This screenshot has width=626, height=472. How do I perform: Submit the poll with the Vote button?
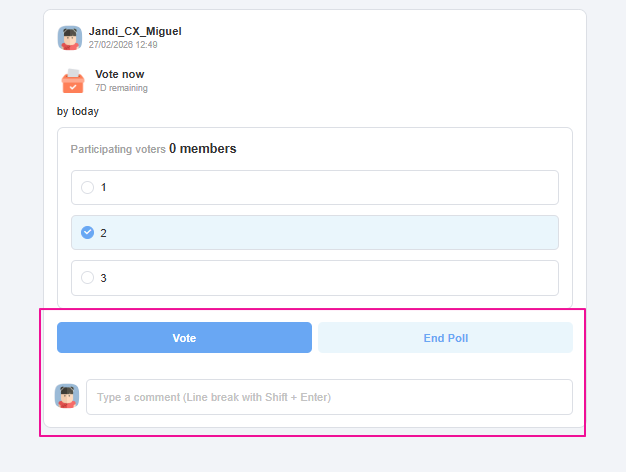tap(184, 338)
